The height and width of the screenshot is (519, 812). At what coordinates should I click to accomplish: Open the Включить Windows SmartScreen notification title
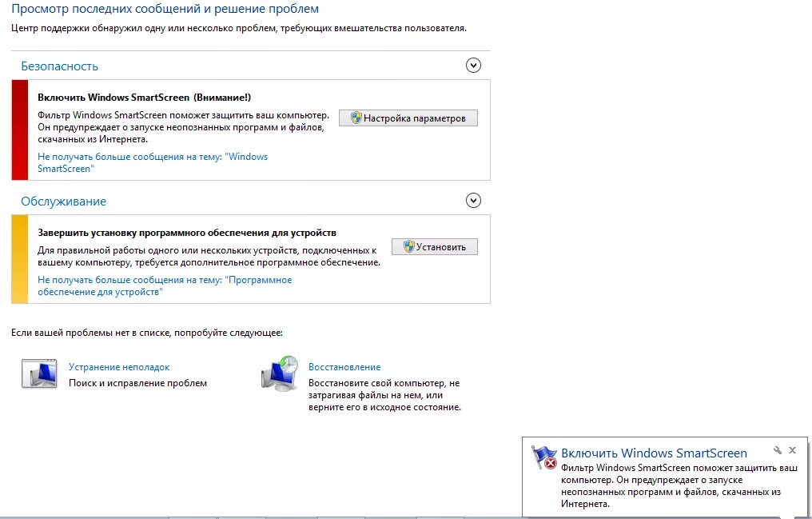click(654, 453)
